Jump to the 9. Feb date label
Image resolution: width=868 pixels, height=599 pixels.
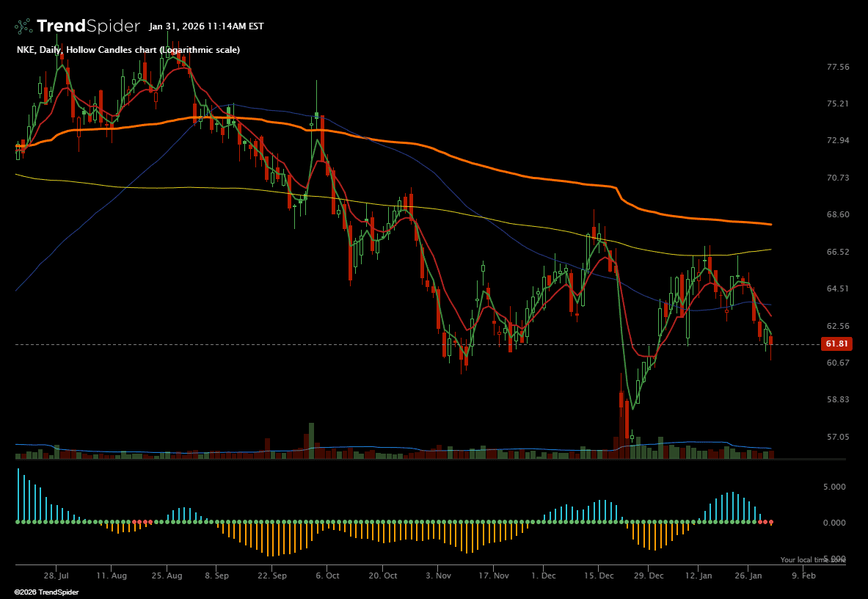804,576
